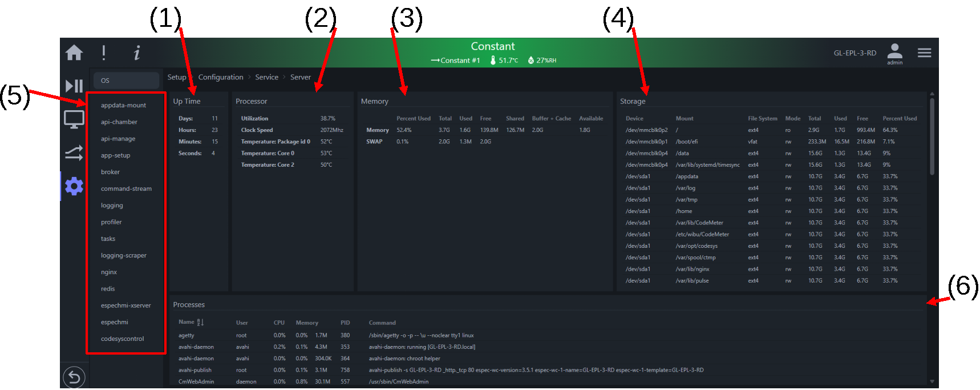Image resolution: width=980 pixels, height=390 pixels.
Task: Click the CPU column header
Action: tap(279, 323)
